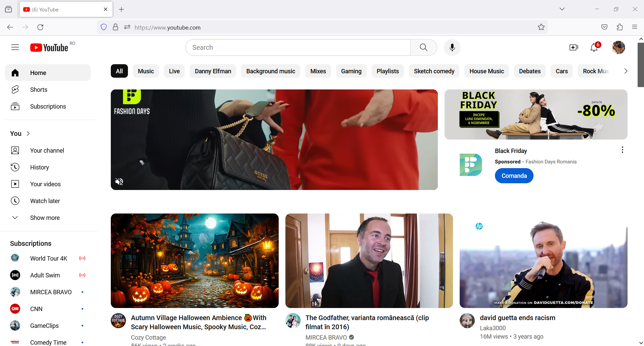Select the Music filter chip
Image resolution: width=644 pixels, height=346 pixels.
point(146,71)
